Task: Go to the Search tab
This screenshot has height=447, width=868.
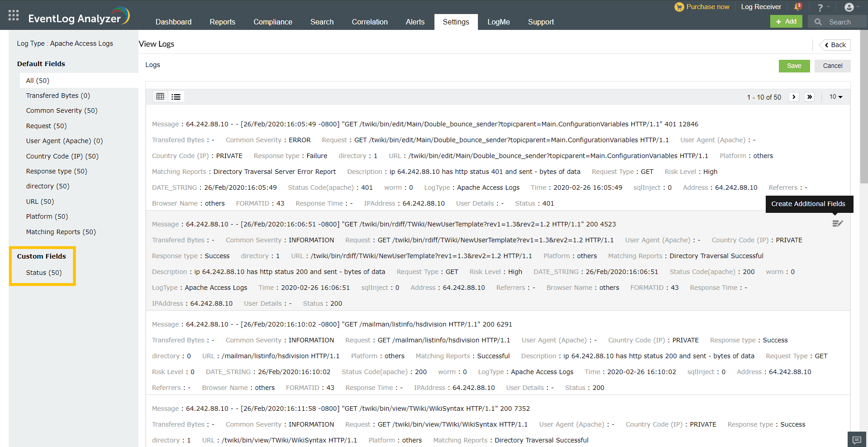Action: [x=322, y=22]
